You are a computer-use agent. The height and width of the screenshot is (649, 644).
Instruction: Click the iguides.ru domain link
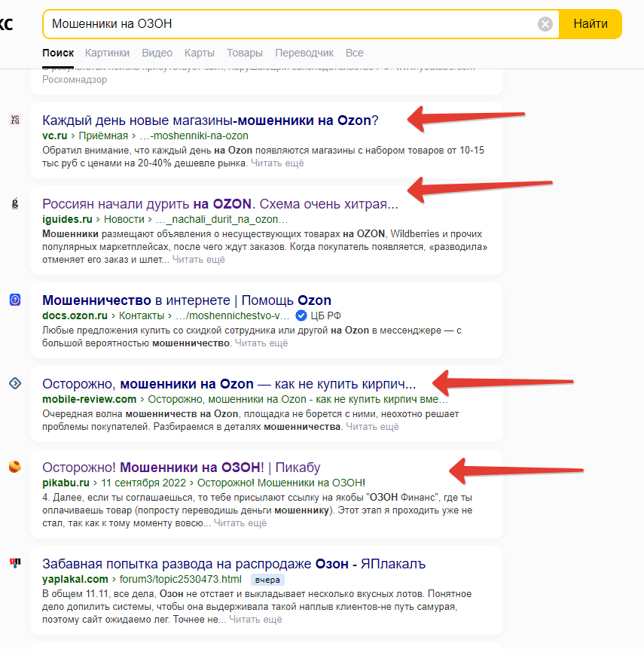[x=67, y=219]
